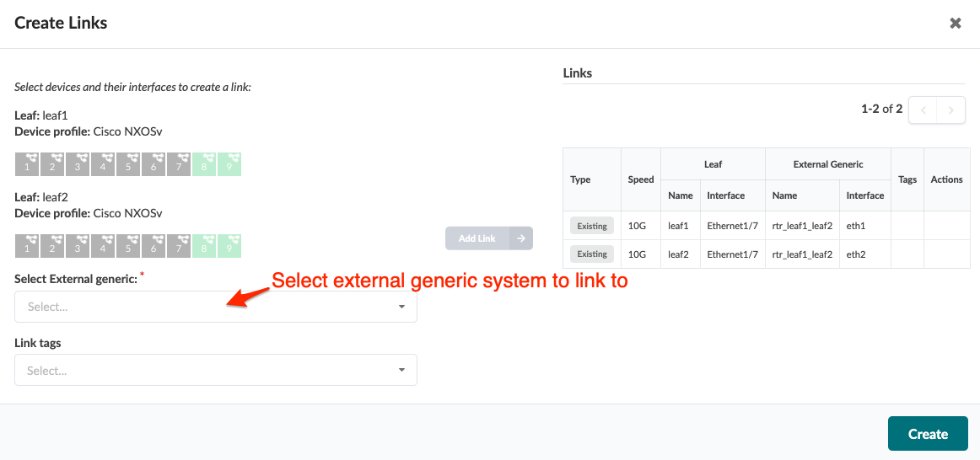The height and width of the screenshot is (460, 980).
Task: Click leaf1 interface port 1
Action: coord(27,163)
